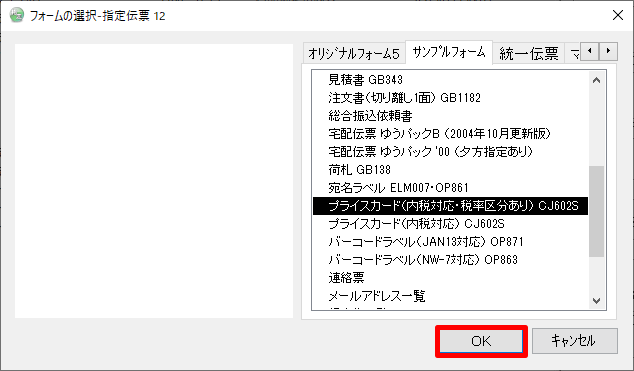Click the キャンセル button

[x=575, y=341]
